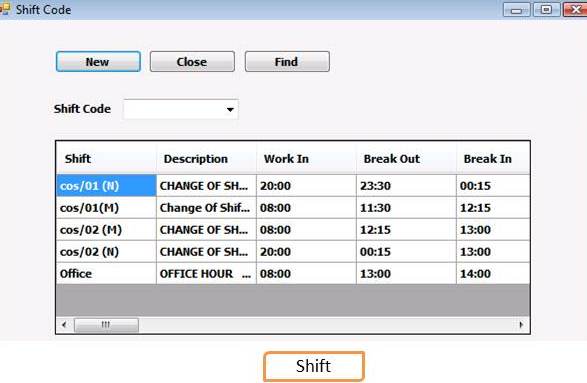Click the Shift label box below grid
The height and width of the screenshot is (383, 587).
pos(314,366)
